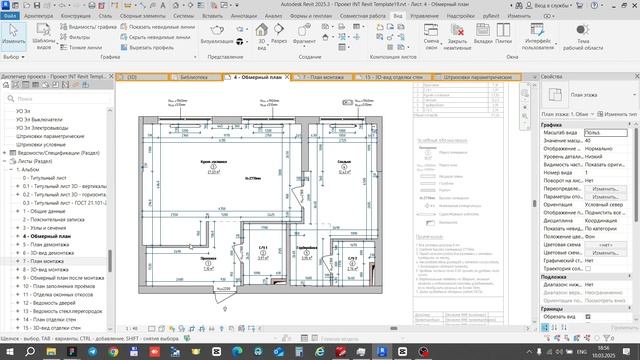The width and height of the screenshot is (640, 360).
Task: Arrange views as Вкладки (Tabs)
Action: pos(483,34)
